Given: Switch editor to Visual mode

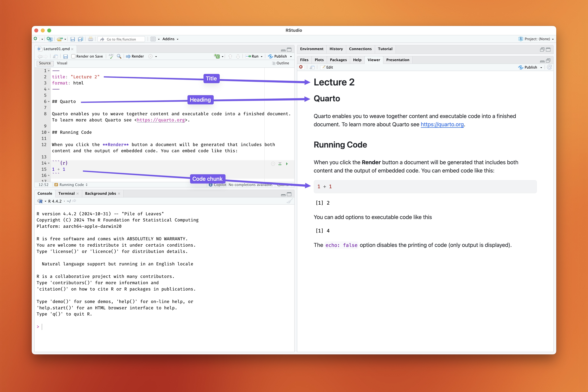Looking at the screenshot, I should click(62, 63).
